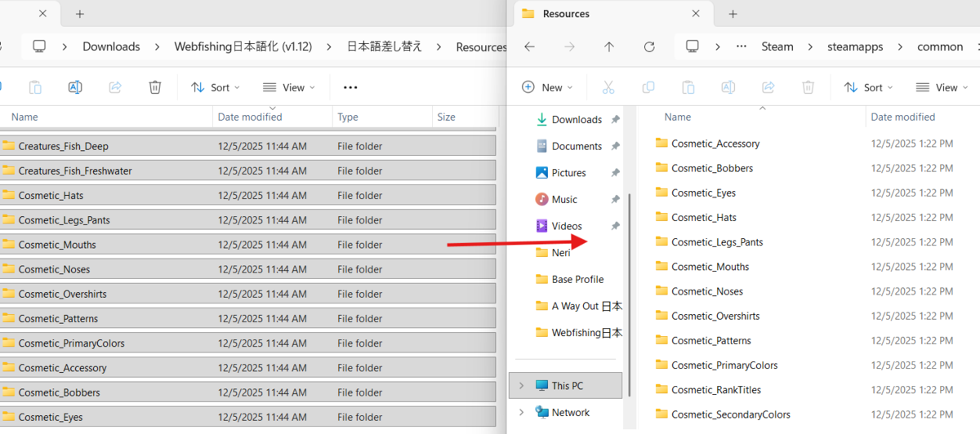Click the Share icon in left window toolbar
Viewport: 980px width, 434px height.
coord(115,87)
